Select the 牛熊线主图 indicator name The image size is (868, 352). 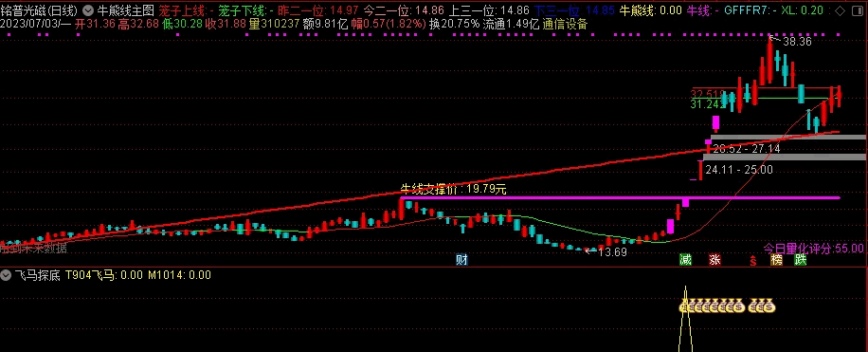125,10
